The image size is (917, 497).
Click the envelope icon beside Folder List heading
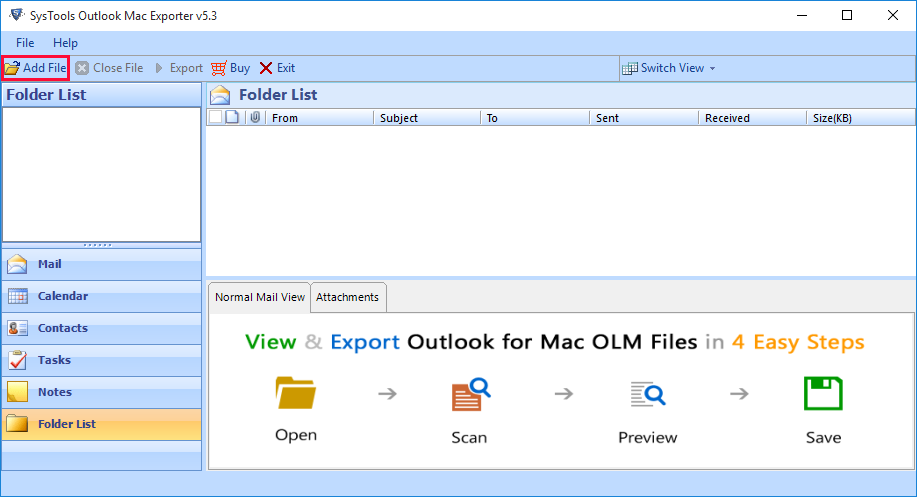click(x=220, y=95)
